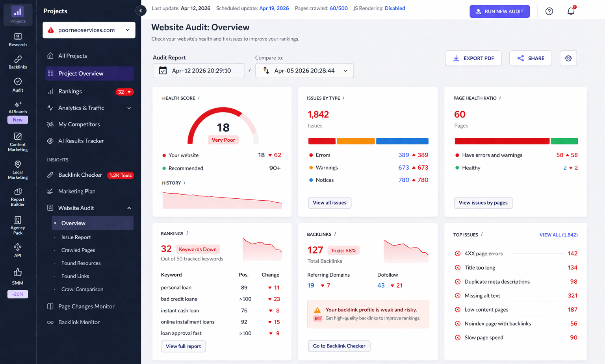Screen dimensions: 605x364
Task: Open View All issues via the 1,842 link
Action: 559,235
